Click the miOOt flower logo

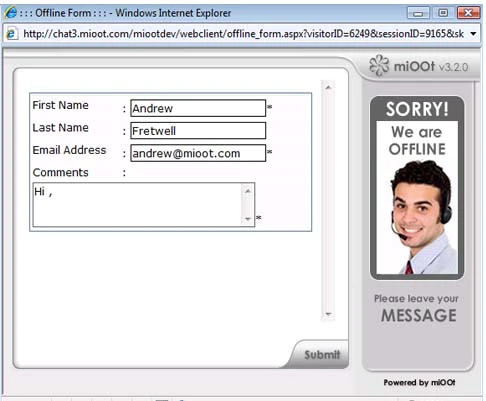coord(379,66)
